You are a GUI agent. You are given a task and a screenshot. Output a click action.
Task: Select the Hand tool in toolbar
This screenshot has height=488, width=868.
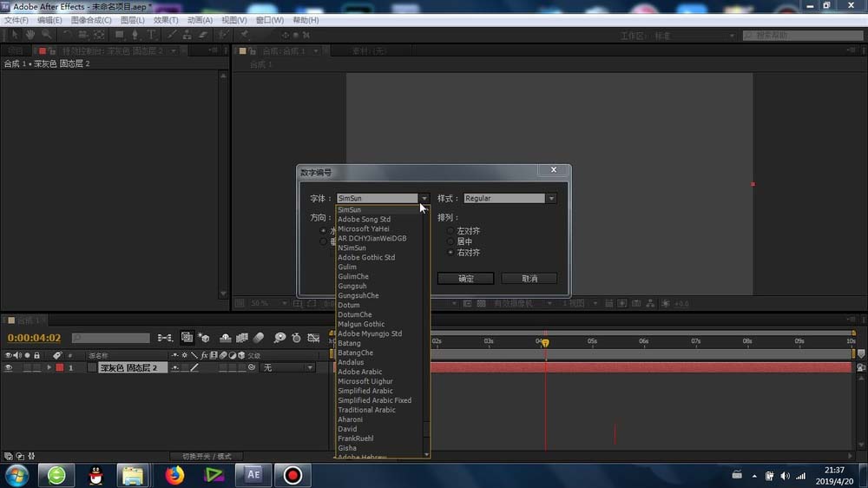pos(30,35)
